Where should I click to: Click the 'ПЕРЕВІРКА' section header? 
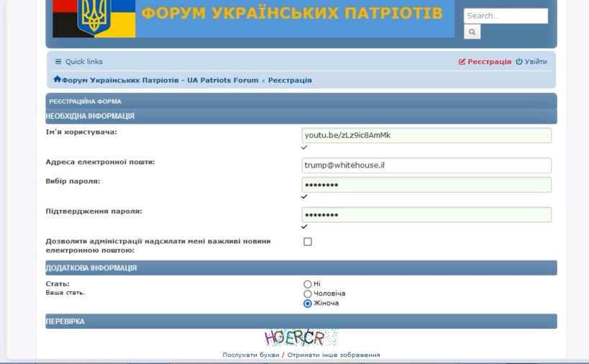pos(301,321)
